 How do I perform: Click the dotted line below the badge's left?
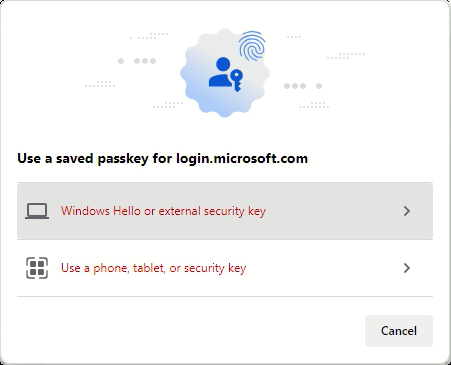pos(168,105)
